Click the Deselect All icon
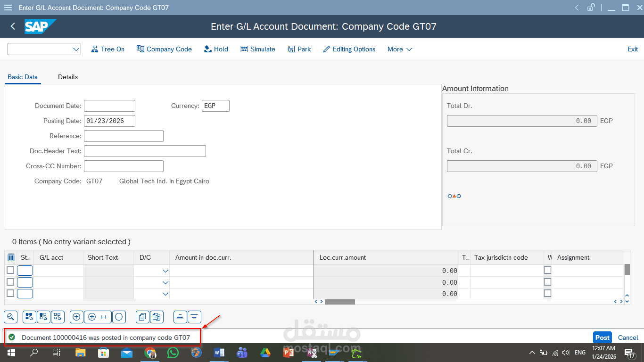The image size is (644, 362). point(58,317)
